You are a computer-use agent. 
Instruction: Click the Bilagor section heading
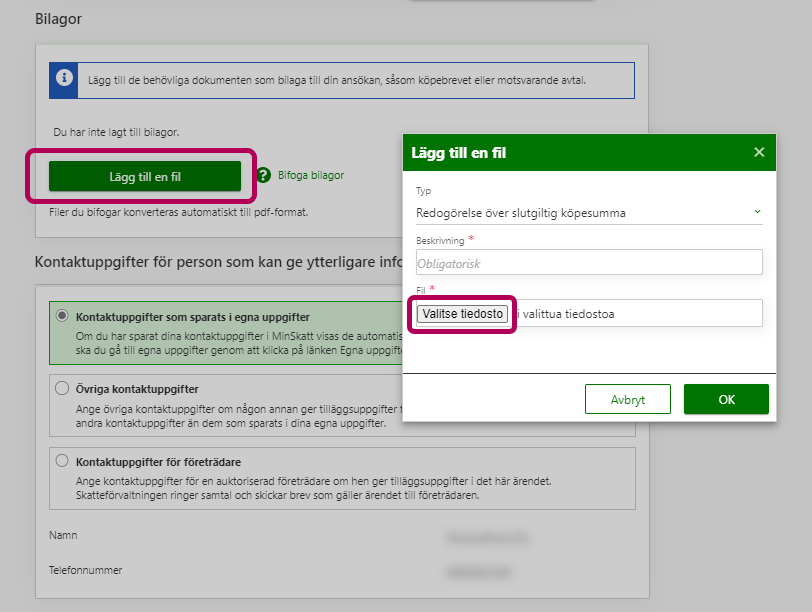point(59,19)
